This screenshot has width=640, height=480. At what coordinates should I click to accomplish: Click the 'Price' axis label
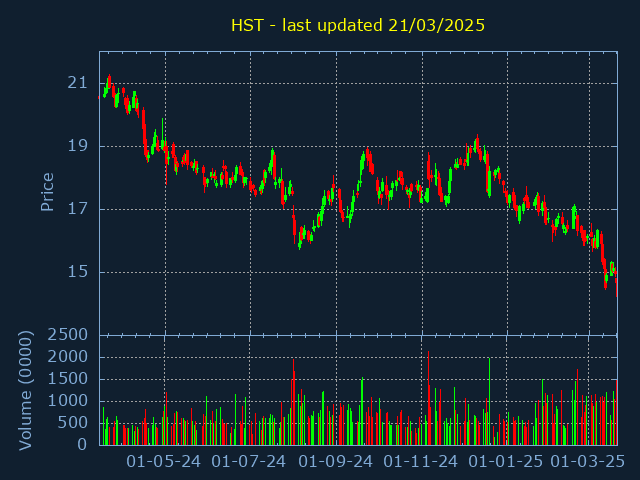pyautogui.click(x=47, y=192)
